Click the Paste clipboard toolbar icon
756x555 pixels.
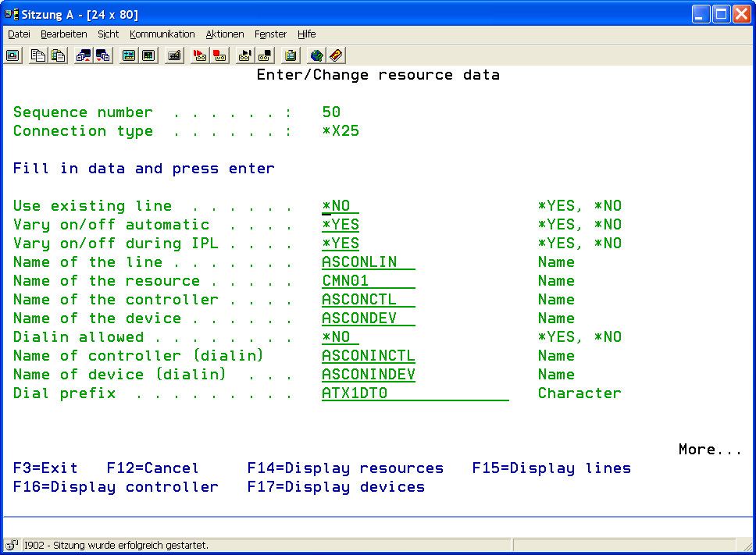click(x=58, y=55)
